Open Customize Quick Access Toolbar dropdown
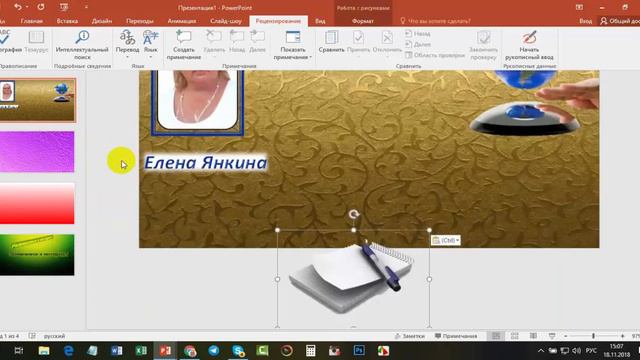 coord(86,7)
